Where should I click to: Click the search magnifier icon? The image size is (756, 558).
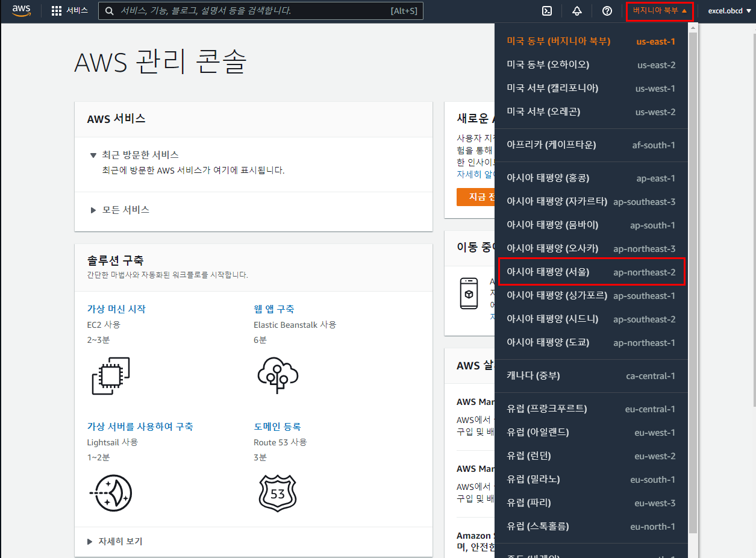coord(110,11)
